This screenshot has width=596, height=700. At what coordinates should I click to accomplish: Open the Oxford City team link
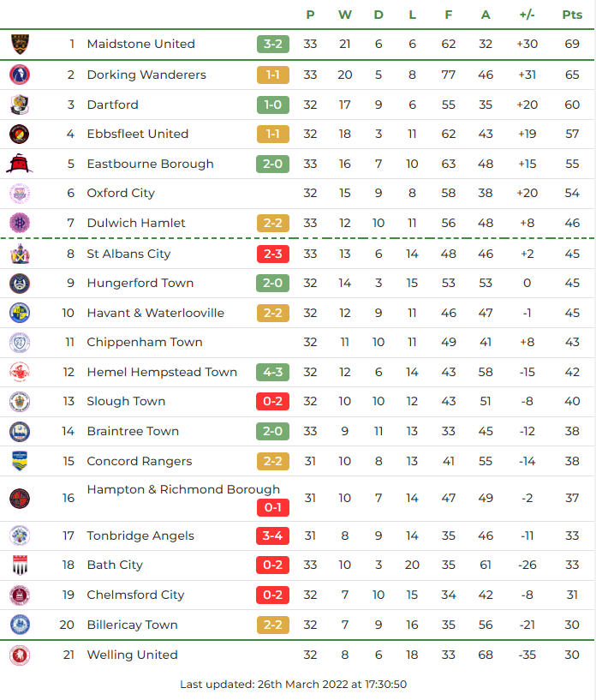tap(121, 193)
